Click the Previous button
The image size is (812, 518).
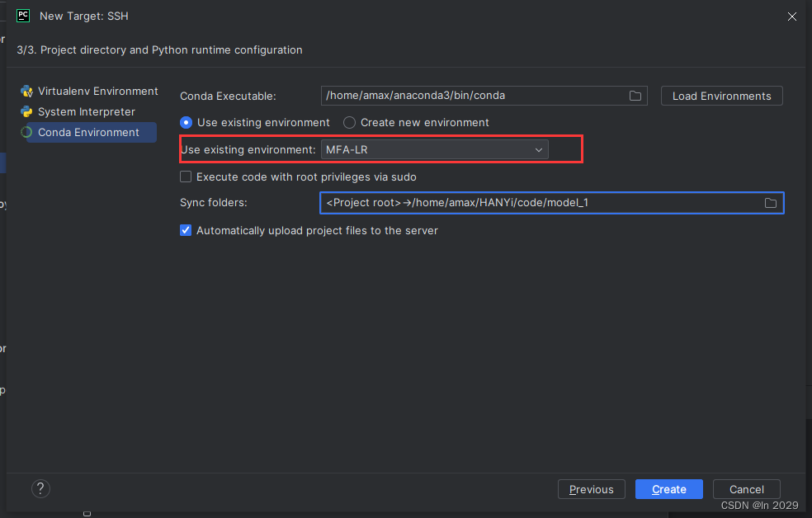tap(592, 489)
